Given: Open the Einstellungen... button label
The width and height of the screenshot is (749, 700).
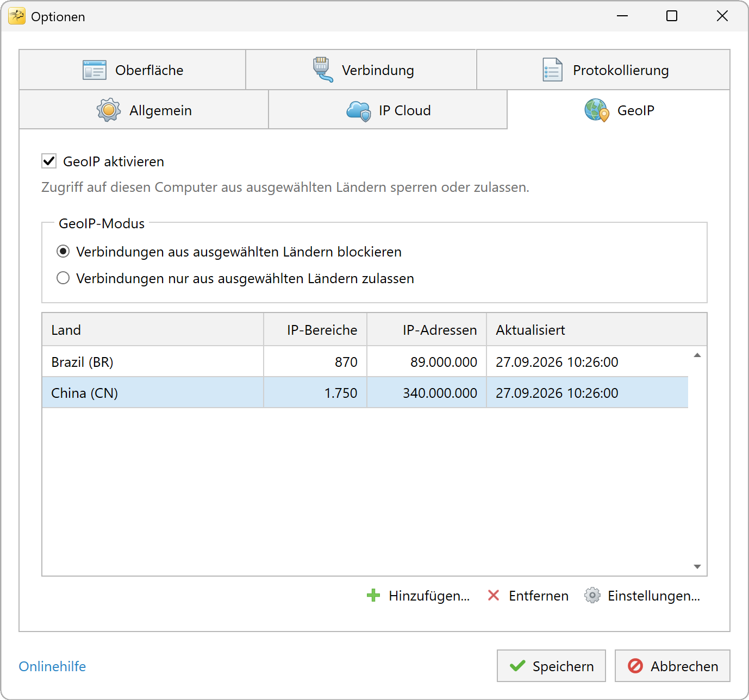Looking at the screenshot, I should [654, 596].
